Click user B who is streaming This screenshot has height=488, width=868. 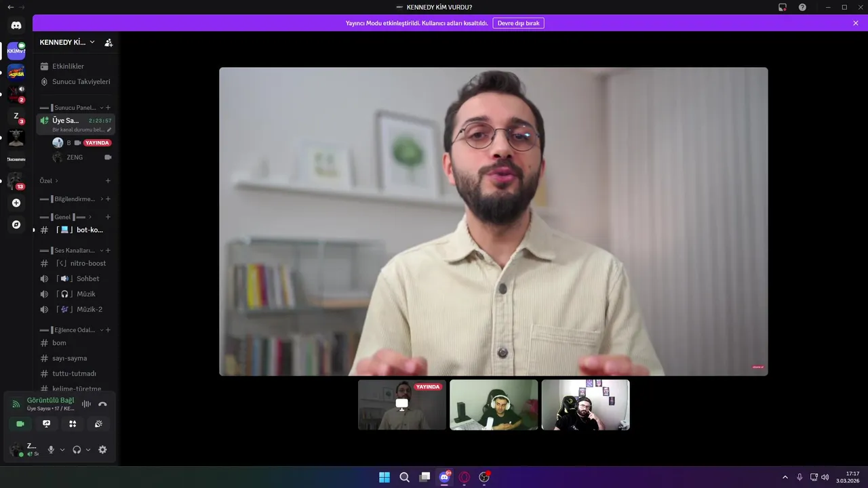pyautogui.click(x=81, y=143)
